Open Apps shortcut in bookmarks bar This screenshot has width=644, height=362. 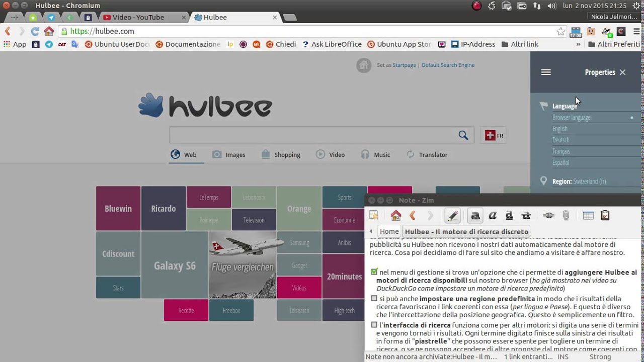pyautogui.click(x=15, y=44)
